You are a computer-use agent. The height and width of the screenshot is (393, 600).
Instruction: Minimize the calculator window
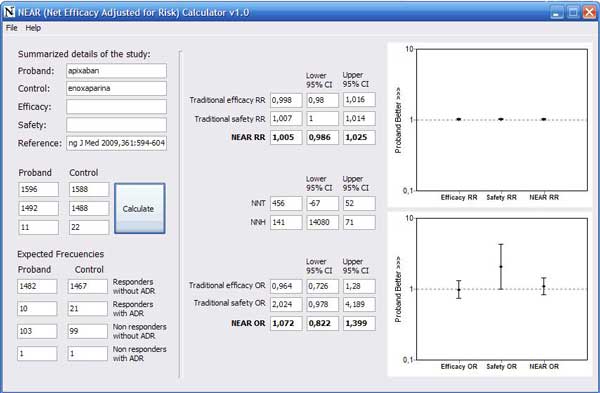pos(557,12)
